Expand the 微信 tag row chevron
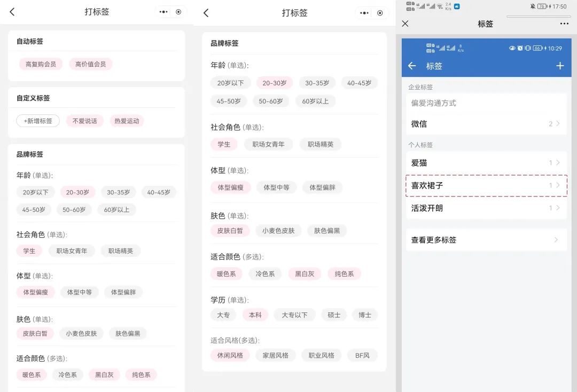Image resolution: width=577 pixels, height=392 pixels. click(x=558, y=124)
